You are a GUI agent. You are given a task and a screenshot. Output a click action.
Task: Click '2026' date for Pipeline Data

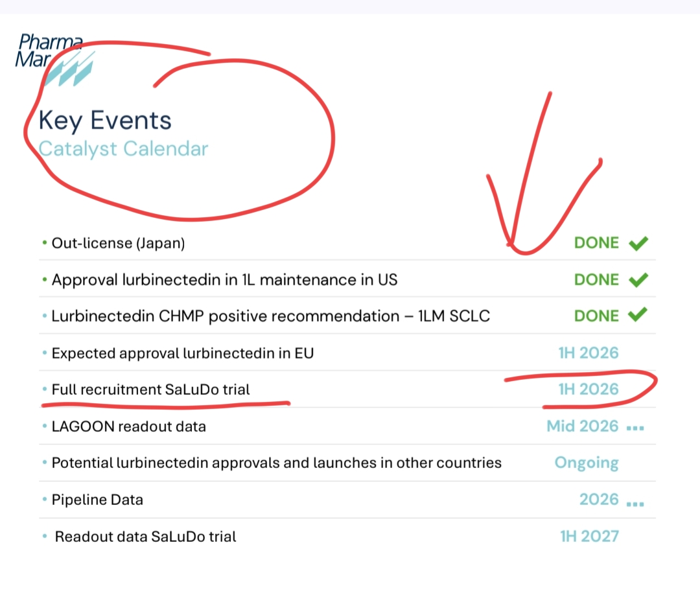[599, 499]
